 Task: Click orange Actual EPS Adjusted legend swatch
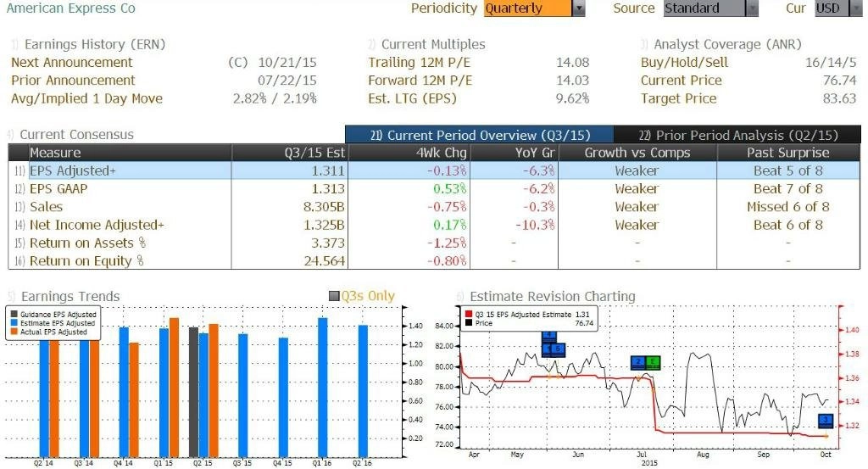(x=14, y=332)
